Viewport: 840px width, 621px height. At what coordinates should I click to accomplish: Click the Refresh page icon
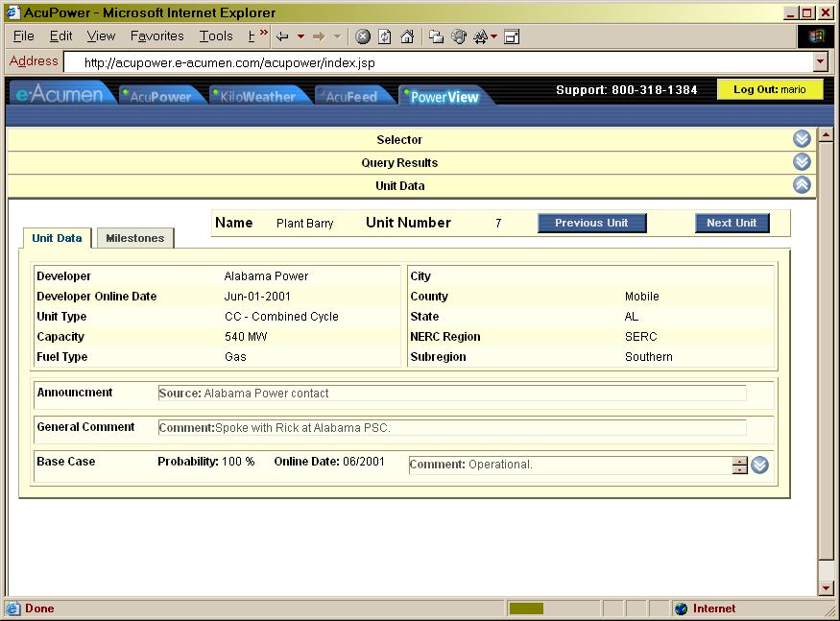[385, 36]
